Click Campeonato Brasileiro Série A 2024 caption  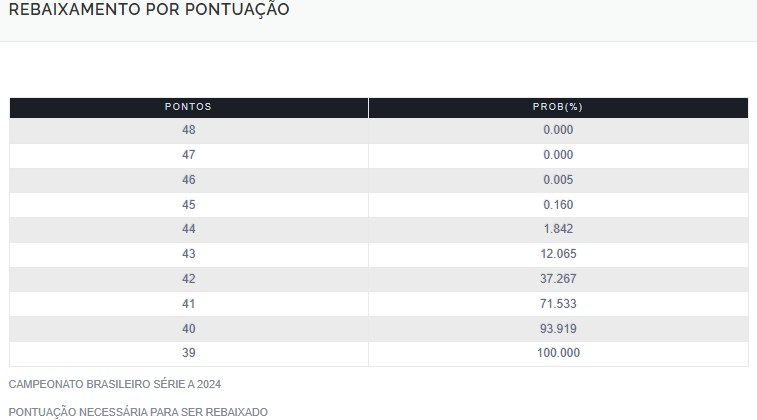(115, 385)
